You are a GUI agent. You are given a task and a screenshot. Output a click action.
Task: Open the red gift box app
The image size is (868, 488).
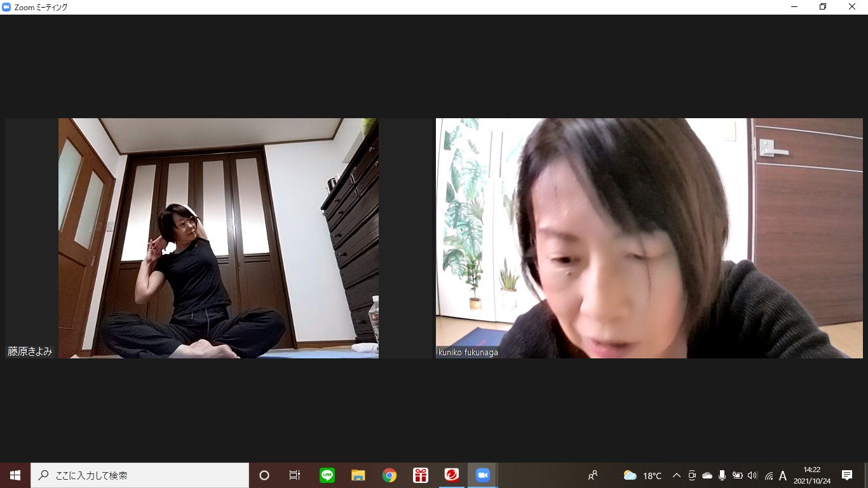(x=421, y=475)
